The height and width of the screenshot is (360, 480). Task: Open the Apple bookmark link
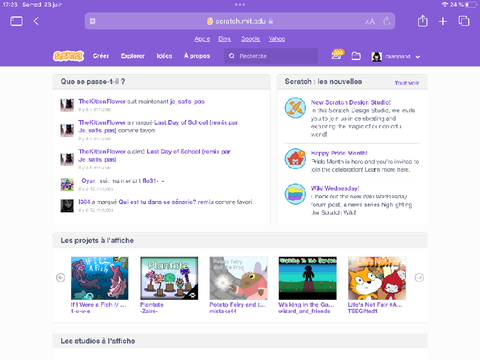pos(202,39)
